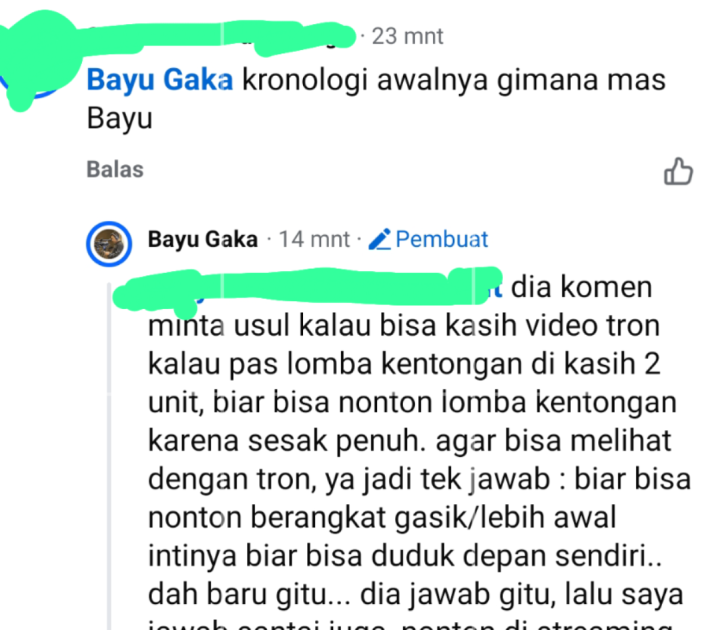Tap the covered mention before 'dia komen'
Viewport: 712px width, 630px height.
point(309,289)
